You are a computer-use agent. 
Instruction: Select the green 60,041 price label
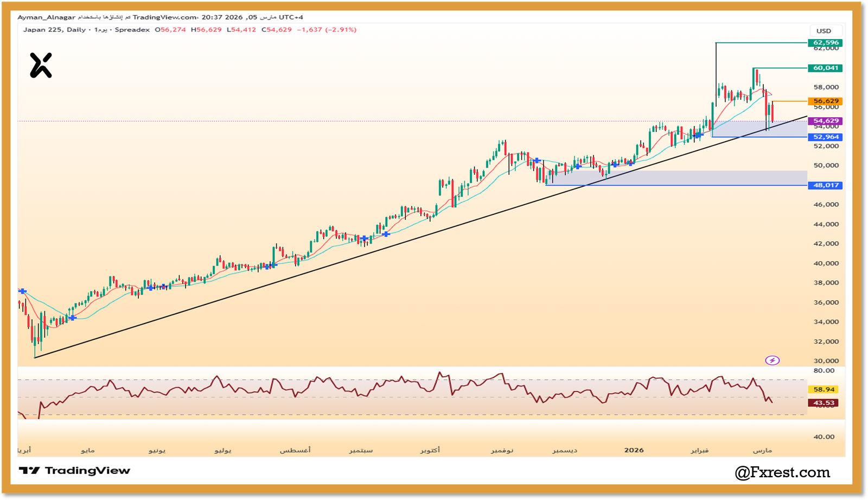825,68
